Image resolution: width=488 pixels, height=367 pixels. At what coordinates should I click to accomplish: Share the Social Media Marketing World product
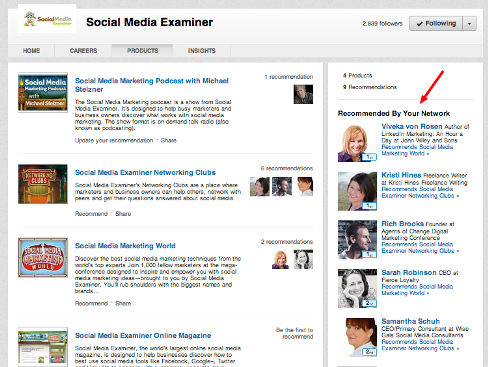point(123,303)
